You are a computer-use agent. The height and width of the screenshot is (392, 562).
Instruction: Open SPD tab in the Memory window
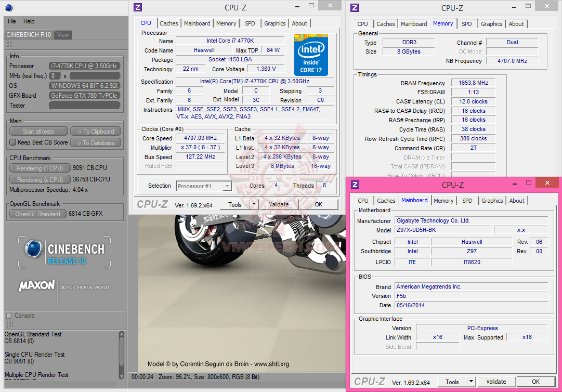click(x=467, y=24)
